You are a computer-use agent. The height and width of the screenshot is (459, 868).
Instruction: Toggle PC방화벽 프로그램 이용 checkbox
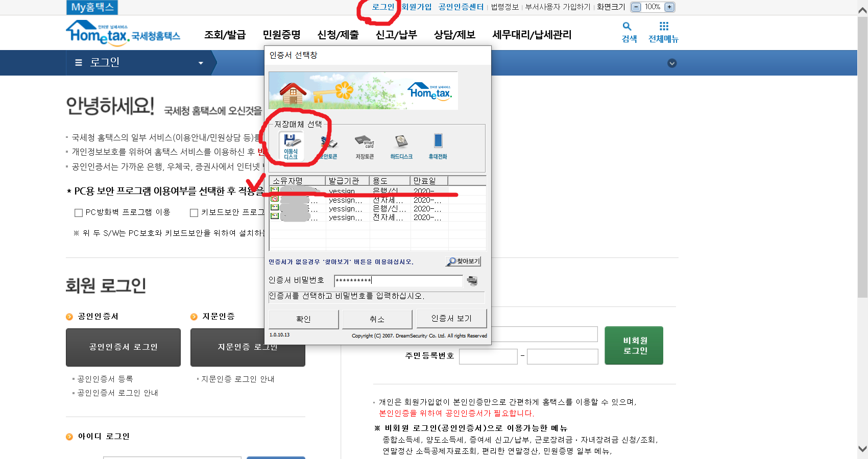[79, 213]
